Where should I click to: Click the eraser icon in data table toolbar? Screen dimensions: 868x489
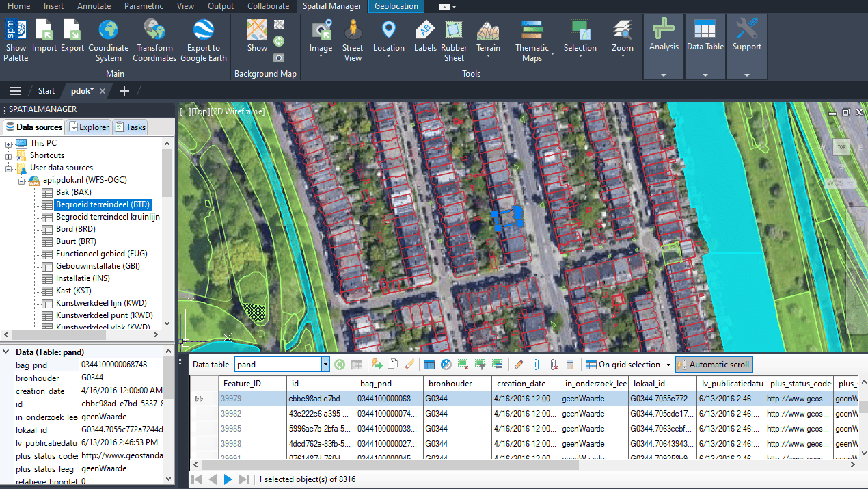409,365
